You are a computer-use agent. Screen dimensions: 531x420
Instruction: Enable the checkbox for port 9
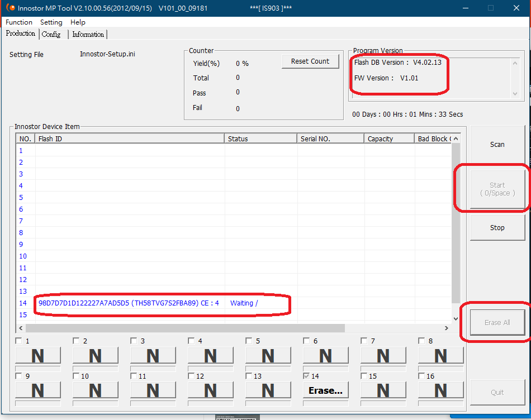coord(18,376)
